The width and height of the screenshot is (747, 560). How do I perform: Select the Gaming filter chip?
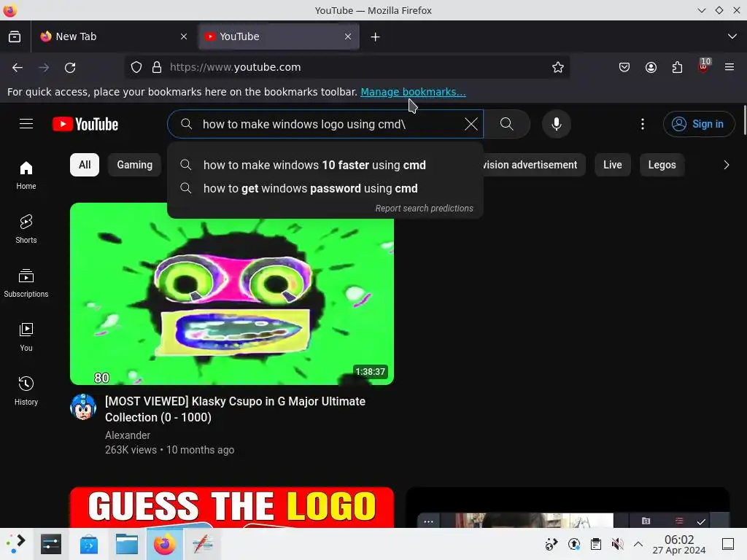135,165
